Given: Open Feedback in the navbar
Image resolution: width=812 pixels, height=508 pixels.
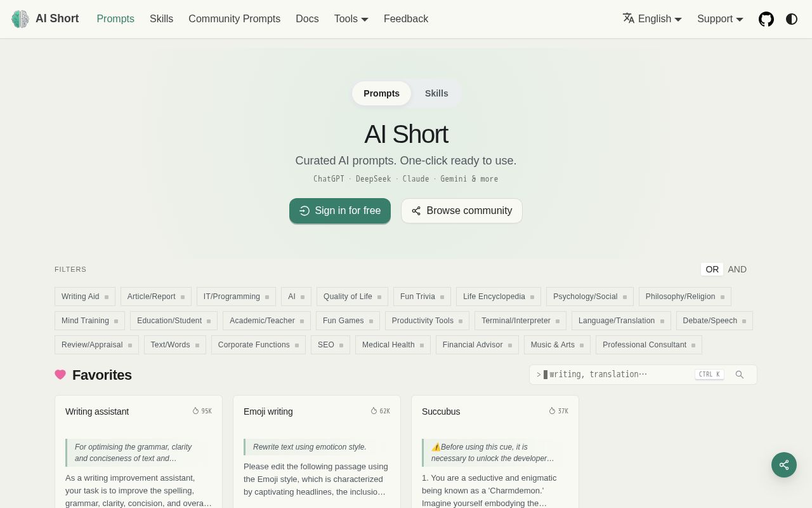Looking at the screenshot, I should (406, 19).
